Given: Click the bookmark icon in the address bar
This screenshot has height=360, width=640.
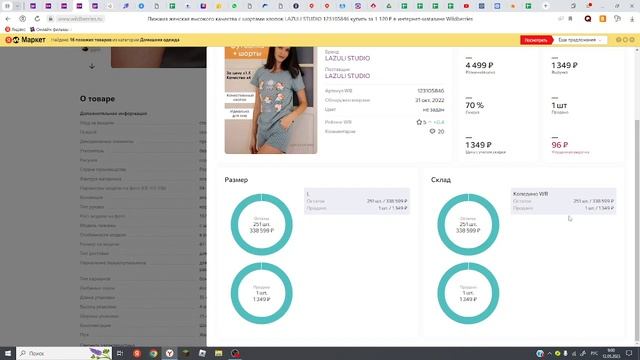Looking at the screenshot, I should click(570, 19).
